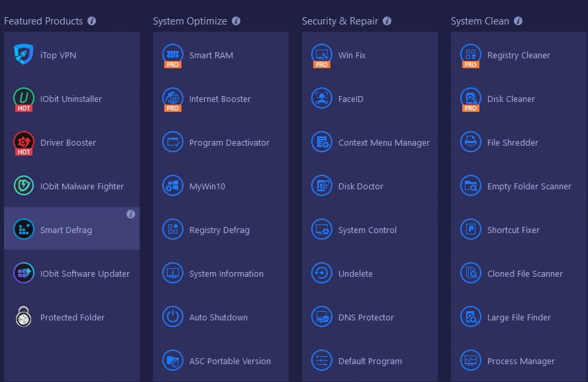The image size is (588, 382).
Task: Select the "Win Fix" label
Action: [352, 55]
